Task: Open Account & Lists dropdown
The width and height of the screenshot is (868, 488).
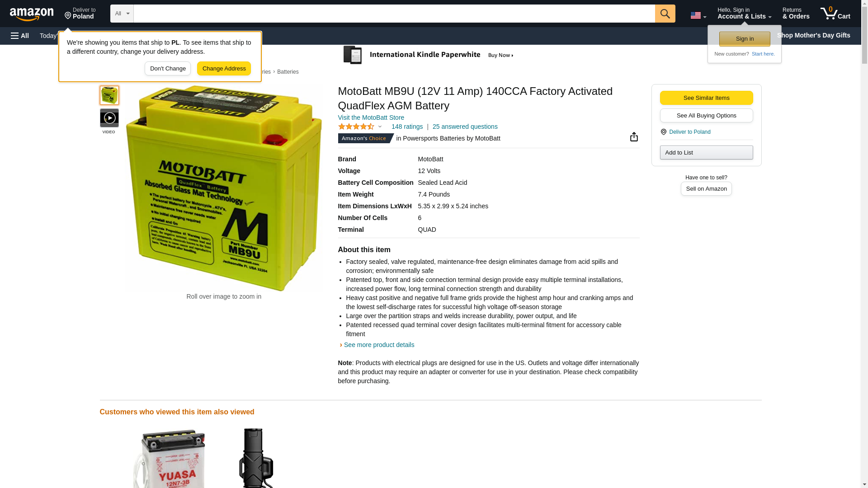Action: coord(744,13)
